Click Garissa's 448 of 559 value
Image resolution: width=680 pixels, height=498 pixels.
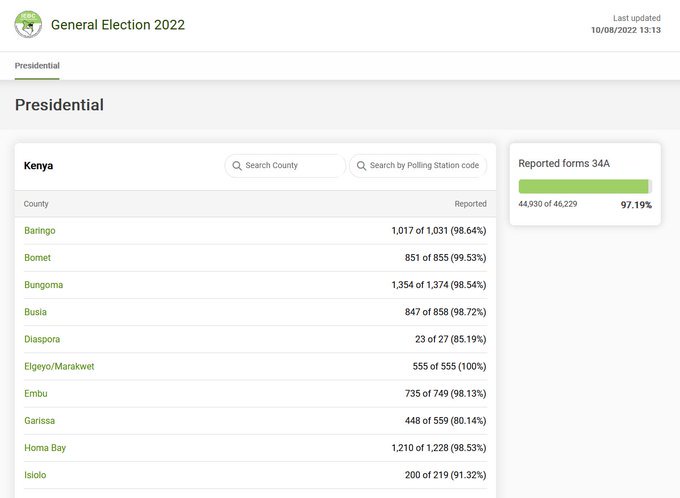pyautogui.click(x=445, y=421)
